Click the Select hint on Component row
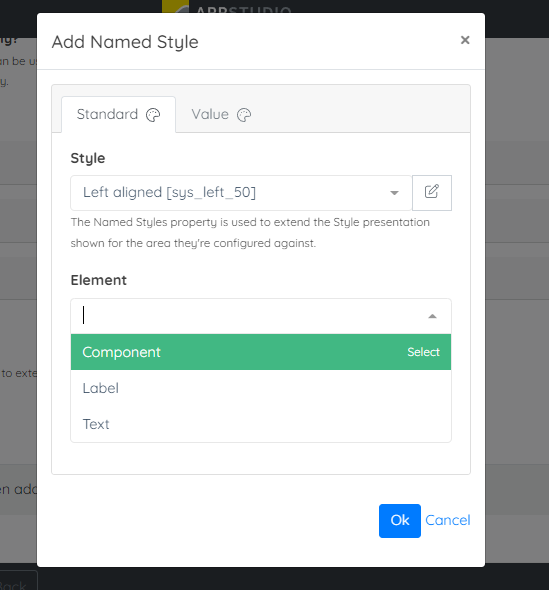Image resolution: width=549 pixels, height=590 pixels. (423, 352)
